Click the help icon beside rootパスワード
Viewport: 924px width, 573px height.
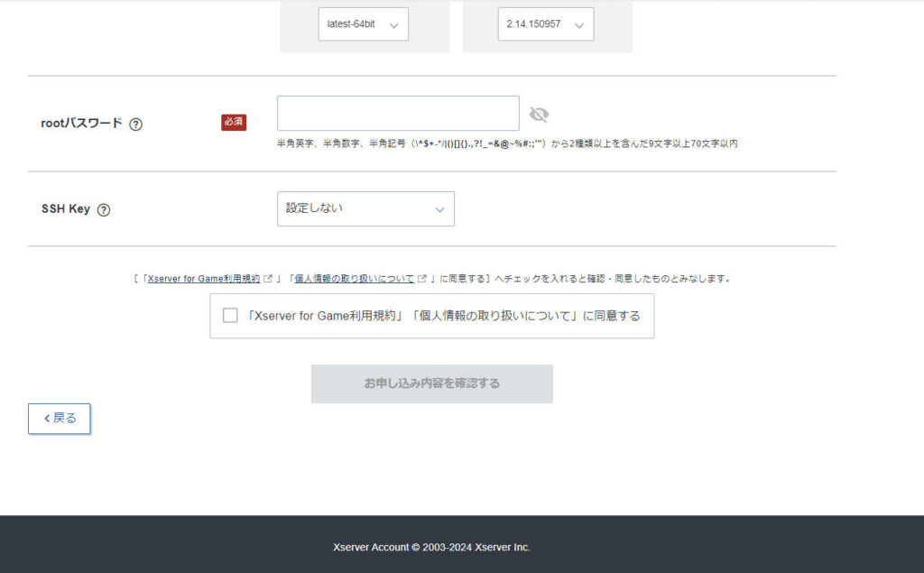135,125
